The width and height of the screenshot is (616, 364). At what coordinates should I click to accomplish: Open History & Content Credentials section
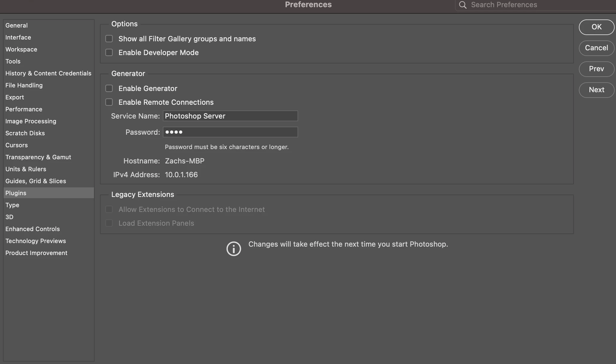(48, 73)
